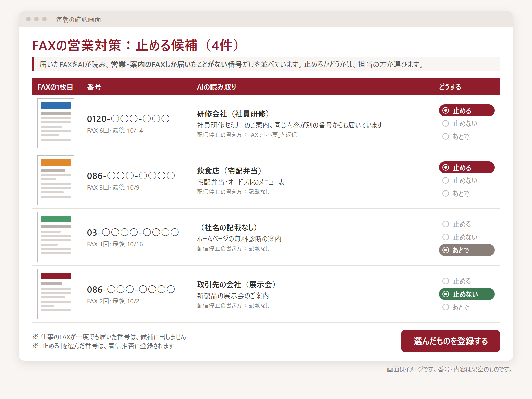Screen dimensions: 532x399
Task: Select 止める for 飲食店 row
Action: [x=466, y=167]
